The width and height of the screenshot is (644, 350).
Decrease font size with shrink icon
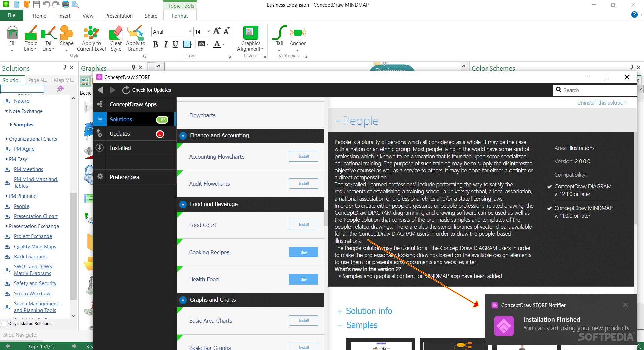pos(226,31)
